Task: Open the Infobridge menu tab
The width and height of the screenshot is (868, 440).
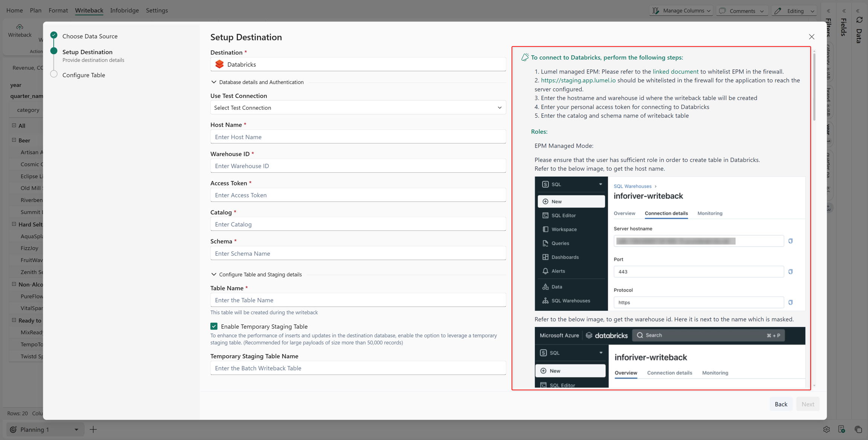Action: [x=124, y=10]
